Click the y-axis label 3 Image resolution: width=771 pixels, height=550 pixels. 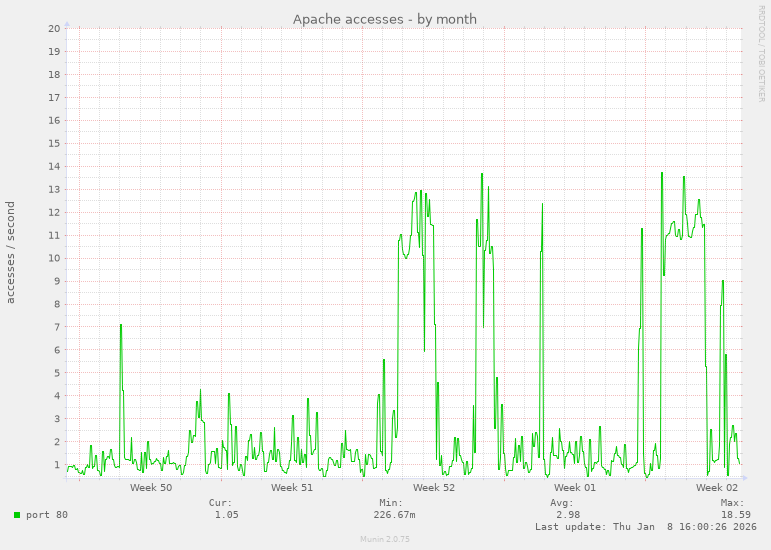(x=57, y=419)
